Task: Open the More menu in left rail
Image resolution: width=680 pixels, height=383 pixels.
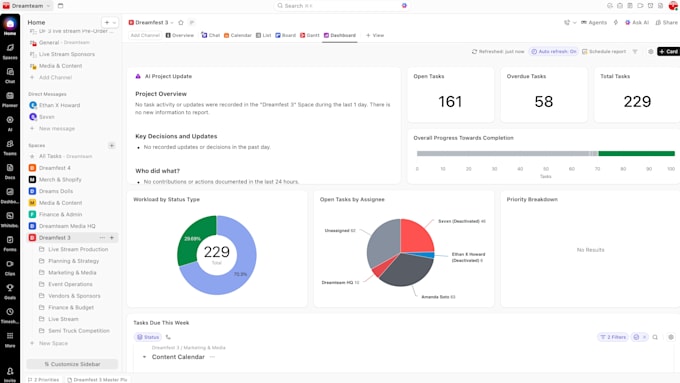Action: [x=10, y=339]
